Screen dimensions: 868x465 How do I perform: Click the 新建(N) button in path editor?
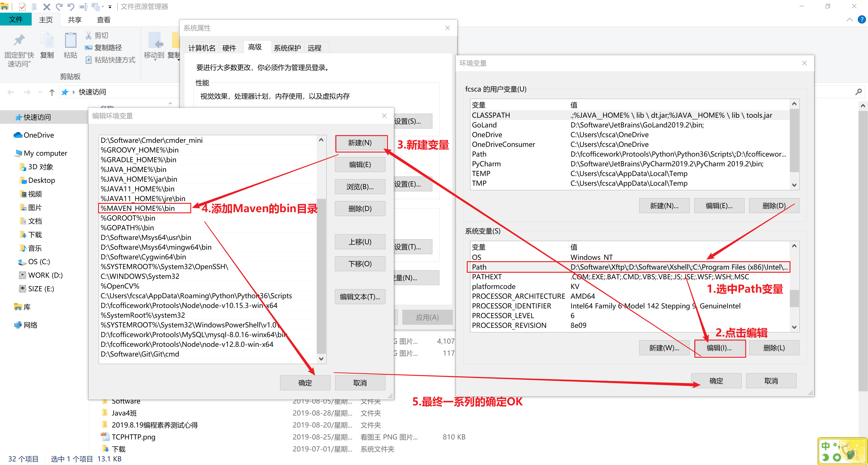coord(360,143)
